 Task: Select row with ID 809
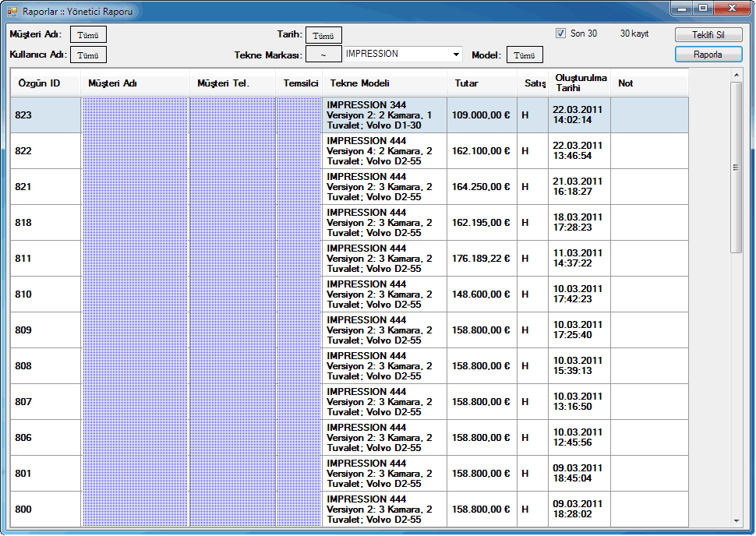click(x=350, y=330)
